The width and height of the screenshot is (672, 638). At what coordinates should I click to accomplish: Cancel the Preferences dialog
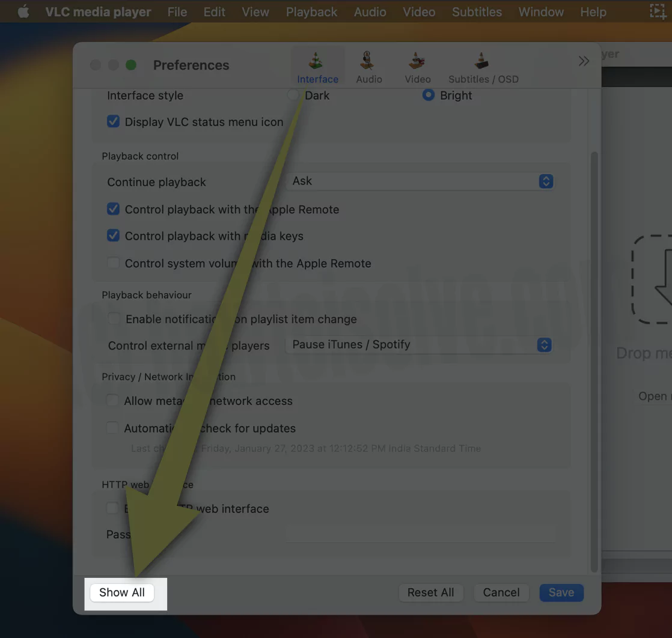tap(501, 592)
